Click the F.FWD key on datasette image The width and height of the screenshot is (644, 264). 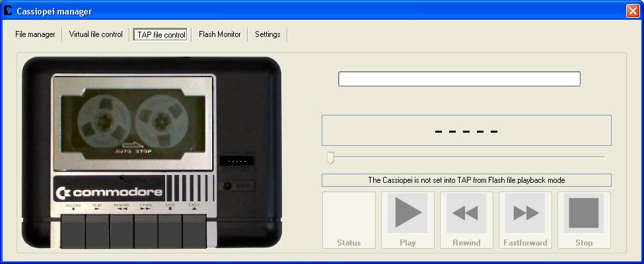click(x=146, y=231)
